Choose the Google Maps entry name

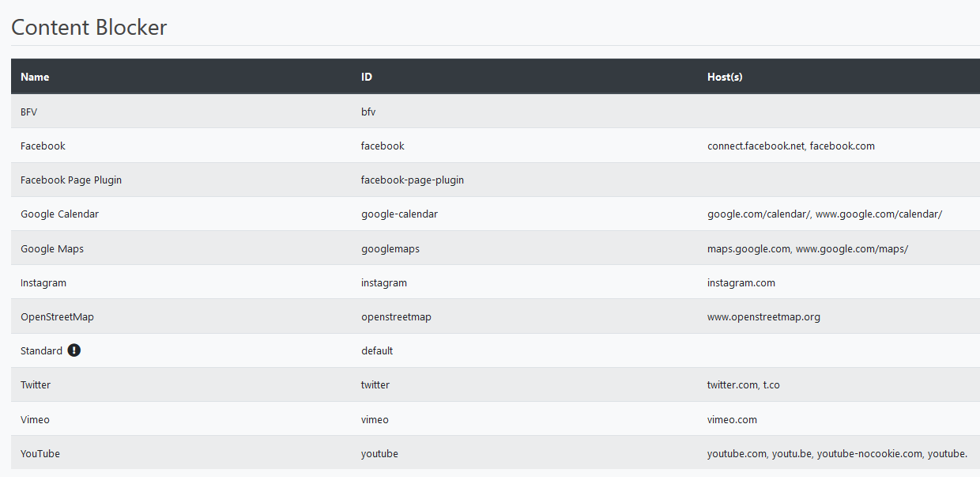tap(52, 248)
